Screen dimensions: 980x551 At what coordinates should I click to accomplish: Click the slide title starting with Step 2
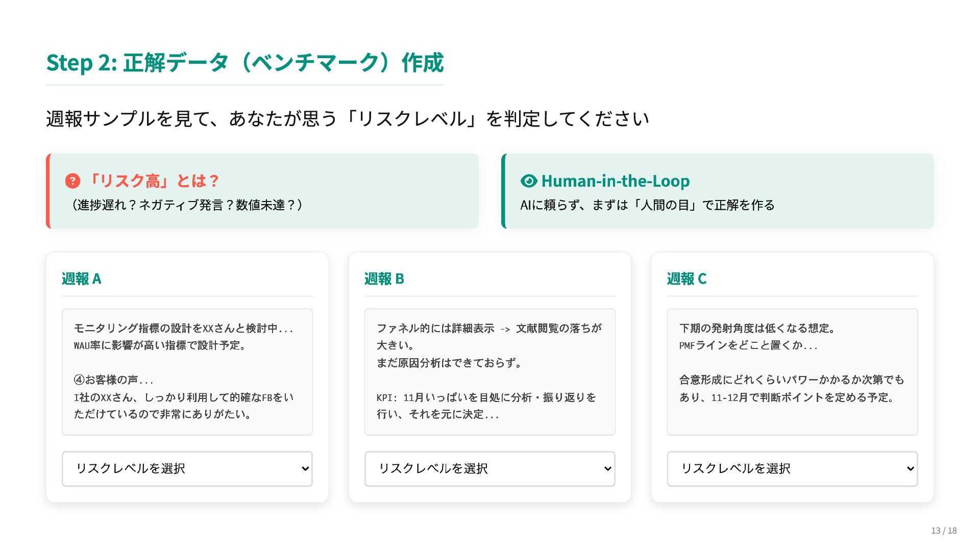coord(244,63)
